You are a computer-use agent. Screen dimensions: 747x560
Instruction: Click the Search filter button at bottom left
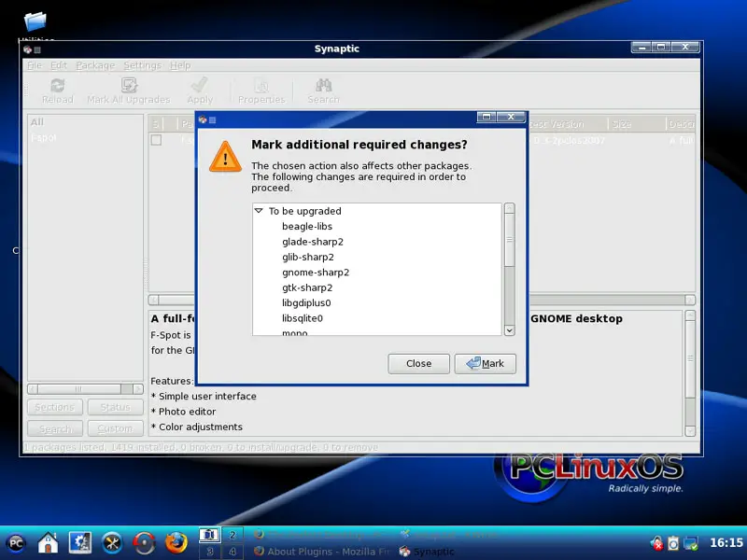pyautogui.click(x=55, y=428)
